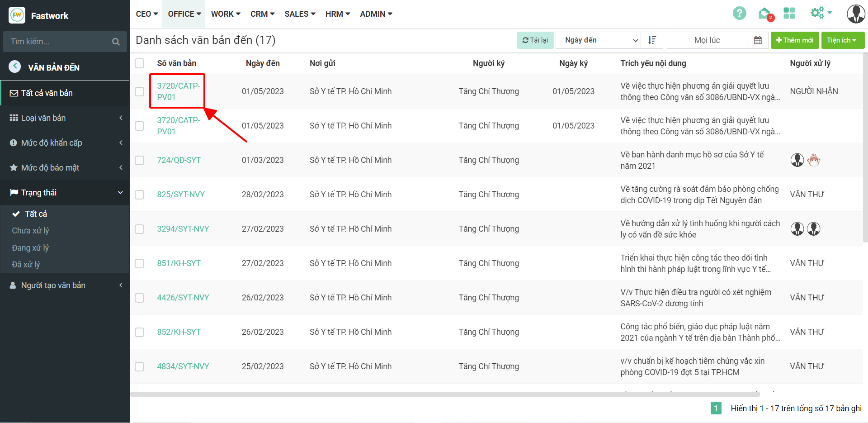Click the user profile avatar
Screen dimensions: 868x423
tap(855, 14)
